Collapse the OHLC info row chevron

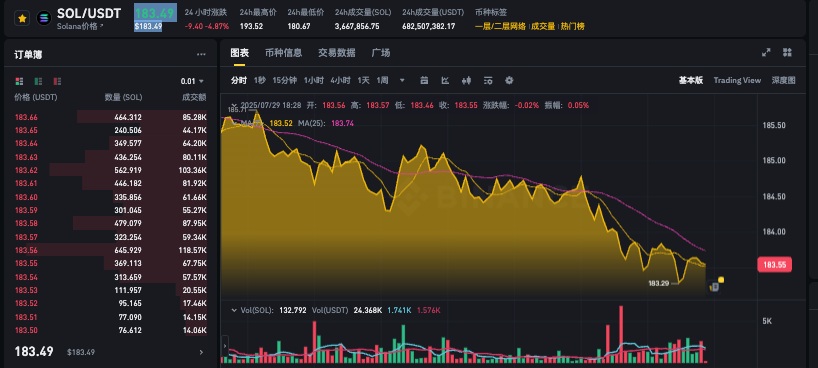(233, 105)
